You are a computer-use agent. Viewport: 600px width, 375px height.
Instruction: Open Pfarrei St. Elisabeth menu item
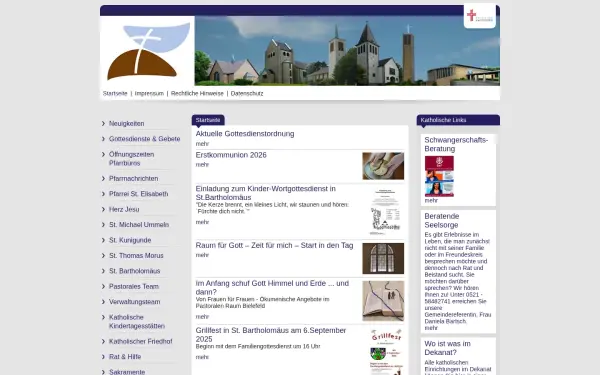139,194
